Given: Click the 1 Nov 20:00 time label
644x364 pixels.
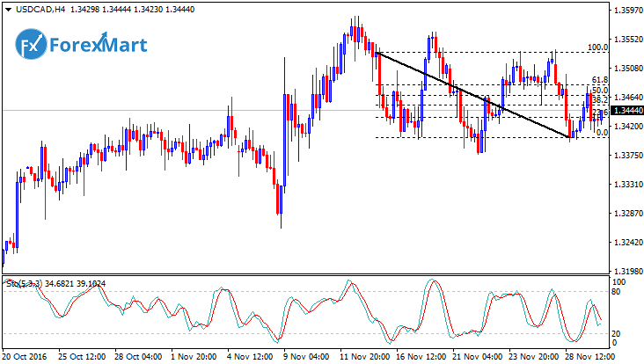Looking at the screenshot, I should (x=192, y=356).
